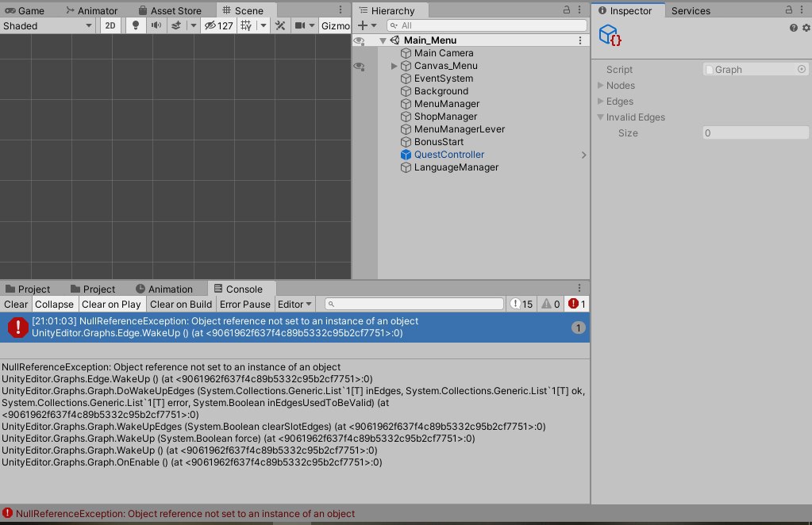This screenshot has width=812, height=525.
Task: Expand the Canvas_Menu object
Action: 394,66
